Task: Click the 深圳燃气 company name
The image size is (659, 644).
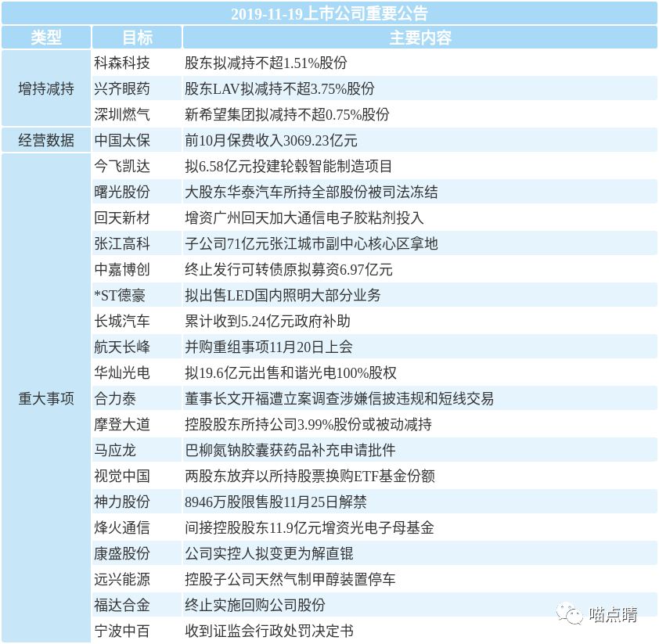Action: [x=122, y=114]
